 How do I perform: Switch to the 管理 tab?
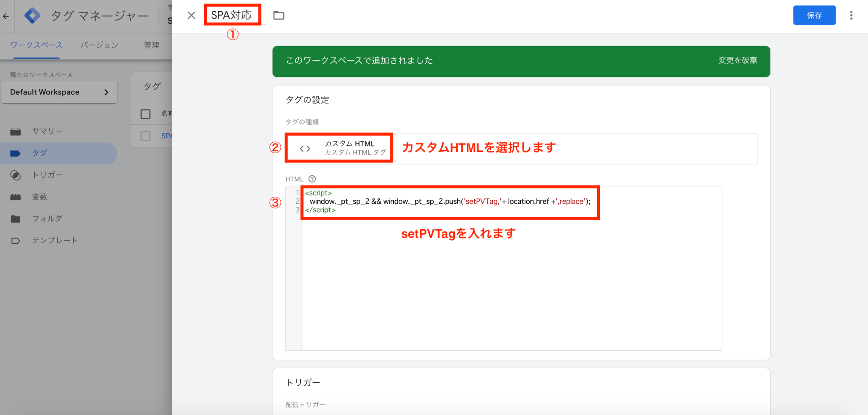(x=151, y=45)
